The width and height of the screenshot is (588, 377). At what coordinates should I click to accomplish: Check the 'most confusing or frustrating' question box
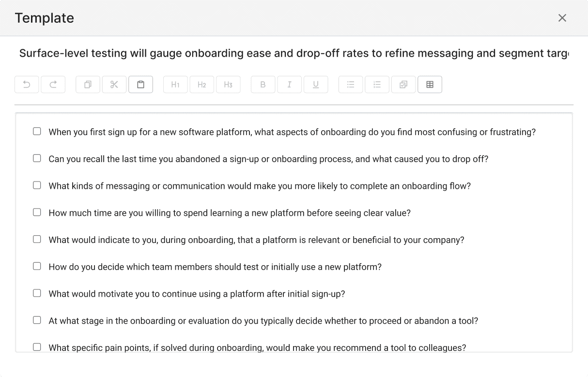click(37, 131)
